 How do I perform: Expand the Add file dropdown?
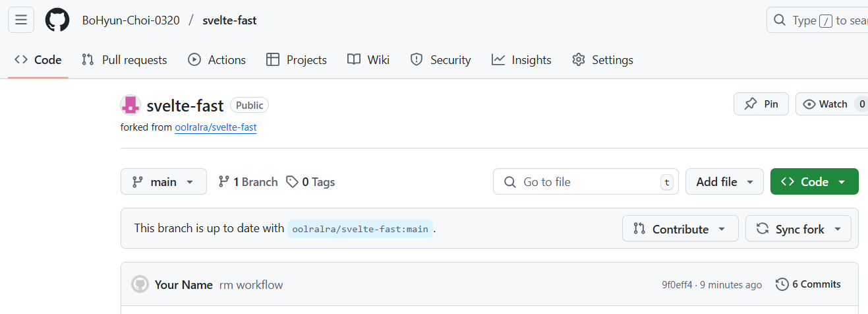724,182
